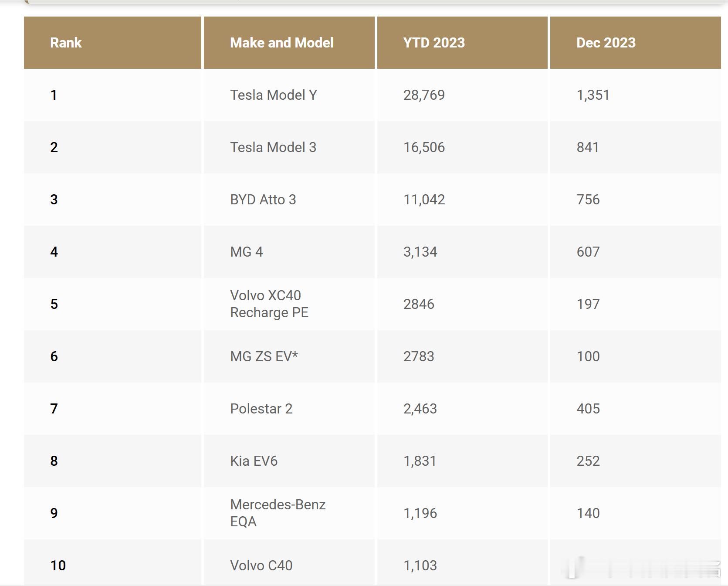Select Volvo XC40 Recharge PE cell
728x586 pixels.
pyautogui.click(x=289, y=304)
